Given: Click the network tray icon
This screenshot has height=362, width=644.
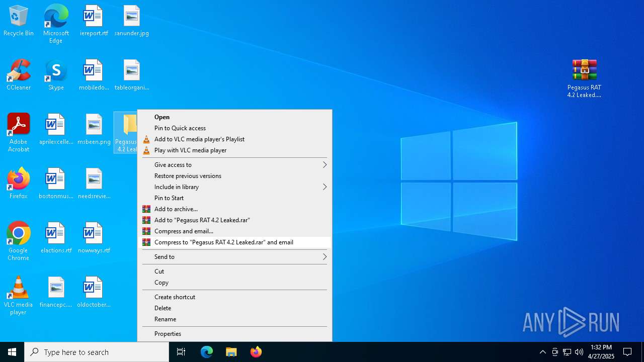Looking at the screenshot, I should 567,352.
